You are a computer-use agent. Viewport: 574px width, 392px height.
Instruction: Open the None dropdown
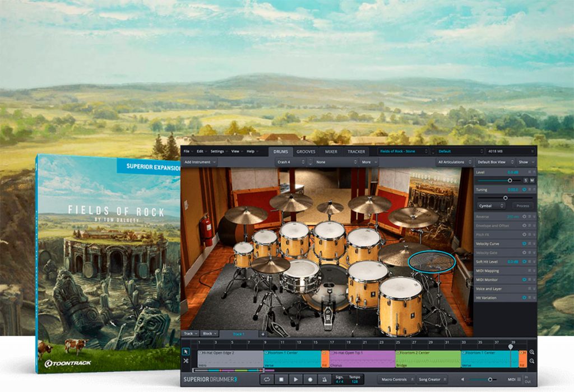[x=336, y=162]
